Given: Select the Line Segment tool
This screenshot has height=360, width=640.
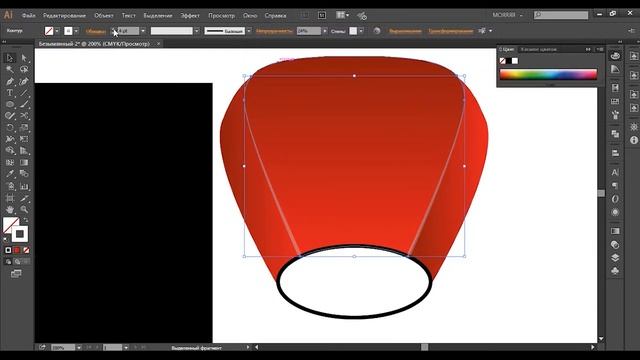Looking at the screenshot, I should [24, 93].
